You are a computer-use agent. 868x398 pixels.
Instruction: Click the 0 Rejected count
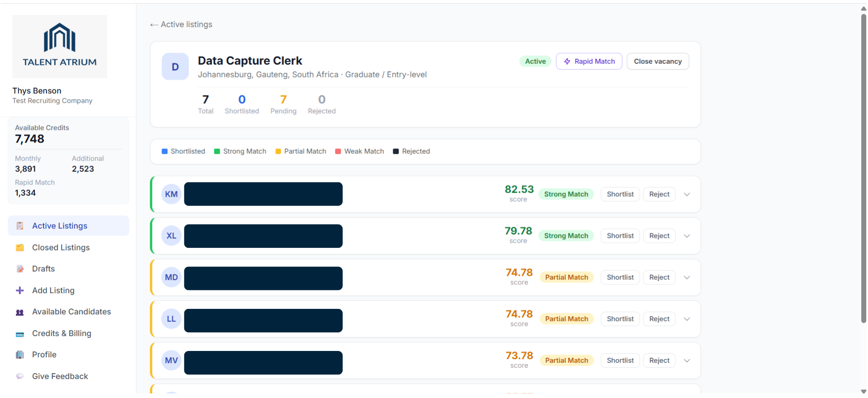coord(322,99)
